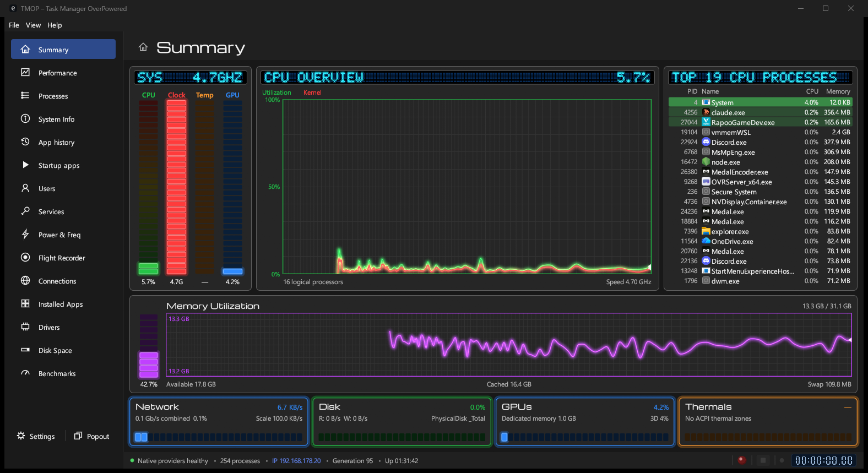Click the 254 processes status text
Image resolution: width=868 pixels, height=473 pixels.
240,461
